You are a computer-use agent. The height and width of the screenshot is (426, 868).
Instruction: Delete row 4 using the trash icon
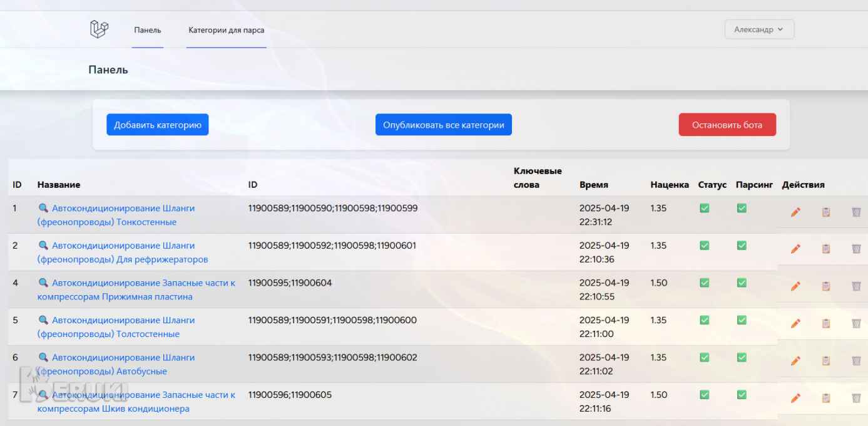point(856,286)
